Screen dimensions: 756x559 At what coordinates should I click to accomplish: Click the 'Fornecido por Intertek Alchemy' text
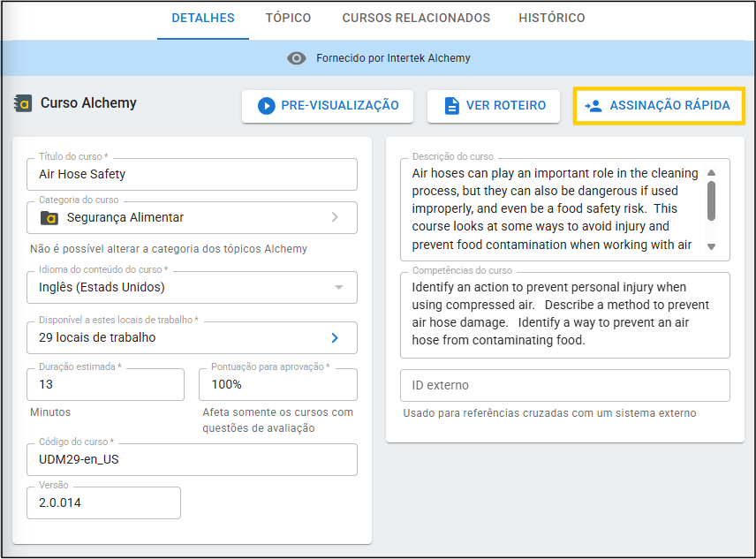393,58
